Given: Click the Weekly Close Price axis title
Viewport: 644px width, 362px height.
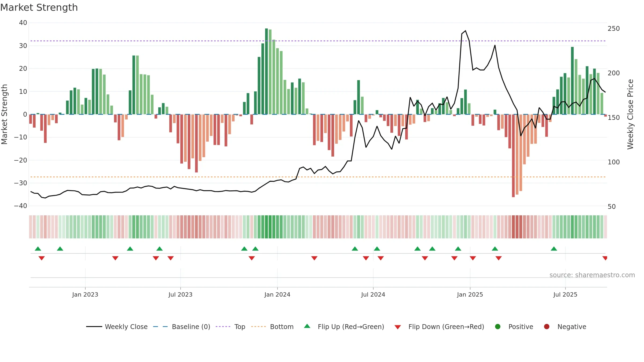Looking at the screenshot, I should click(630, 114).
